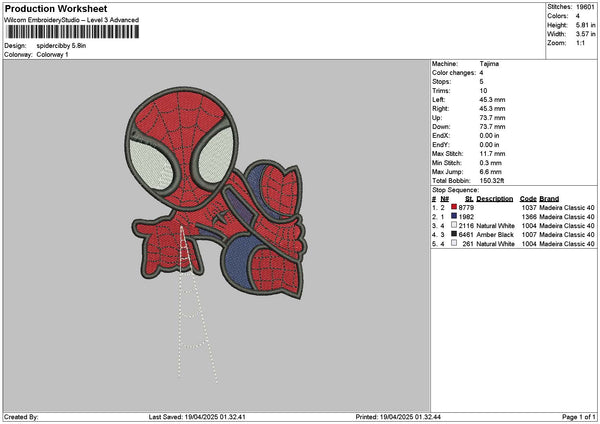Click the barcode under the worksheet title

(70, 33)
